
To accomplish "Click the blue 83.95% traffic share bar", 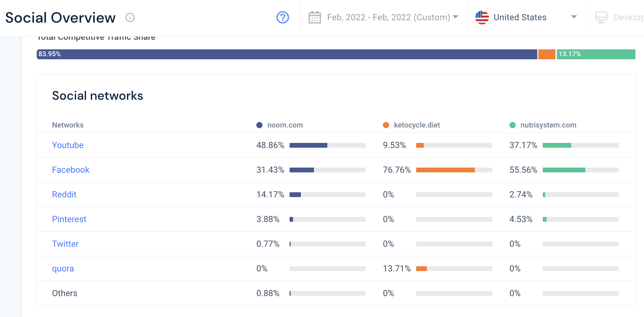I will (x=287, y=54).
